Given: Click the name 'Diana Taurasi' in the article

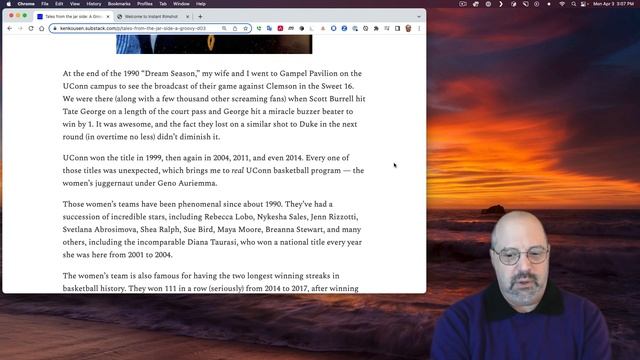Looking at the screenshot, I should [212, 242].
